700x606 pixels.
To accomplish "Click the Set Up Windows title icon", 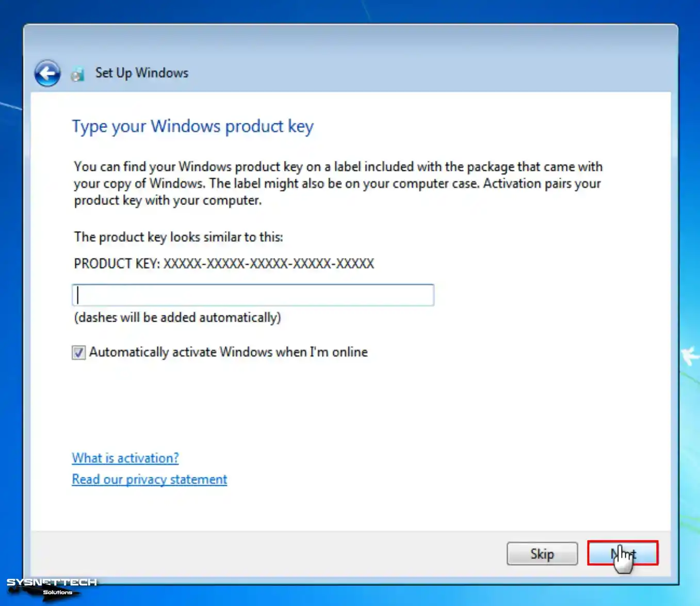I will click(x=78, y=74).
